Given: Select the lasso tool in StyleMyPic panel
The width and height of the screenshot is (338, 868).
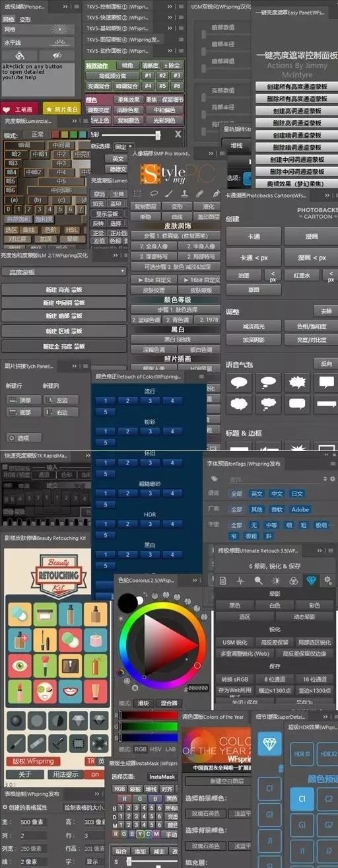Looking at the screenshot, I should (x=153, y=194).
